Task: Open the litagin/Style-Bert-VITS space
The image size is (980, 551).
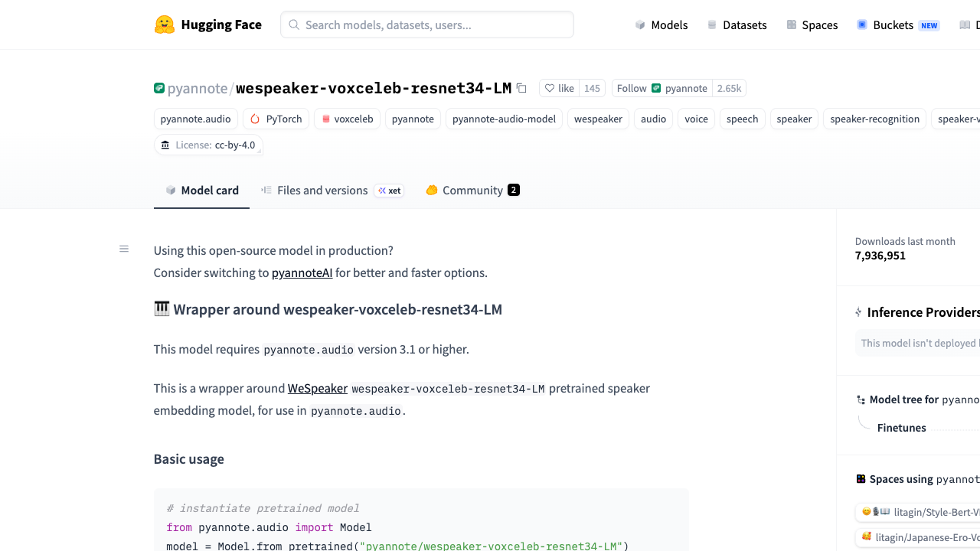Action: (x=919, y=512)
